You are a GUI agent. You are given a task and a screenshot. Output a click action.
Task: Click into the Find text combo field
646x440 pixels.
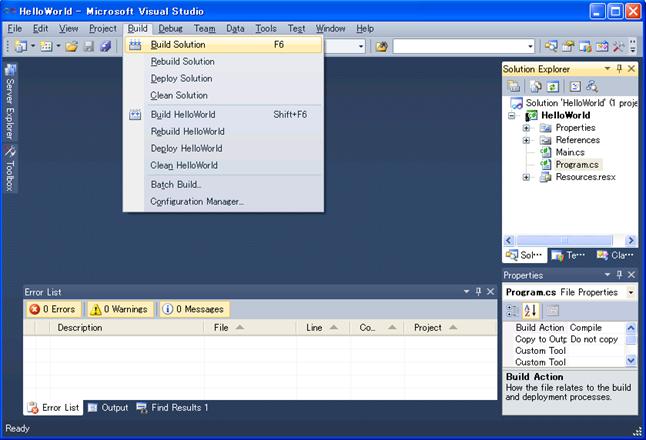point(459,47)
